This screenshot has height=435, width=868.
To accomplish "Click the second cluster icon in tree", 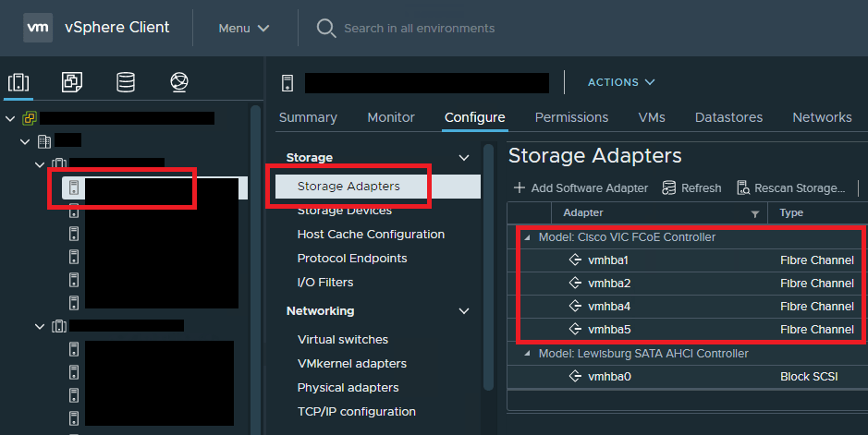I will coord(59,326).
